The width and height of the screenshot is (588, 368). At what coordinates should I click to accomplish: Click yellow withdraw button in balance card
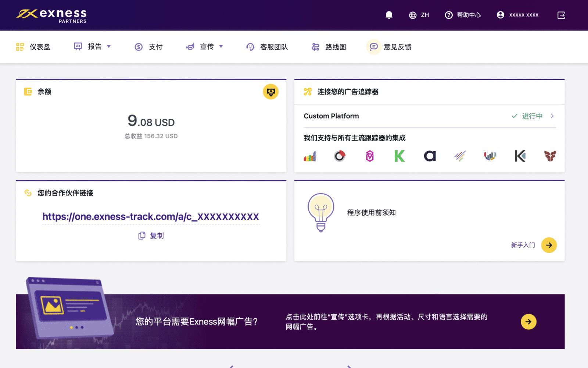click(271, 92)
